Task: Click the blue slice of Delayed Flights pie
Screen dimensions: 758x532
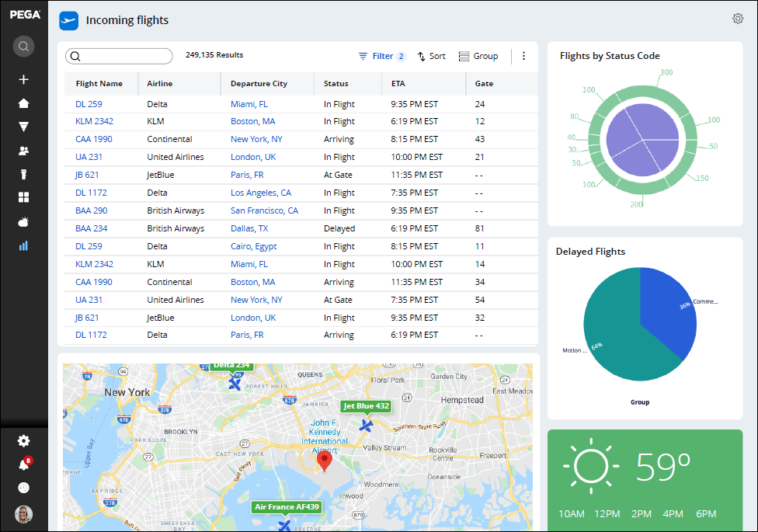Action: (666, 303)
